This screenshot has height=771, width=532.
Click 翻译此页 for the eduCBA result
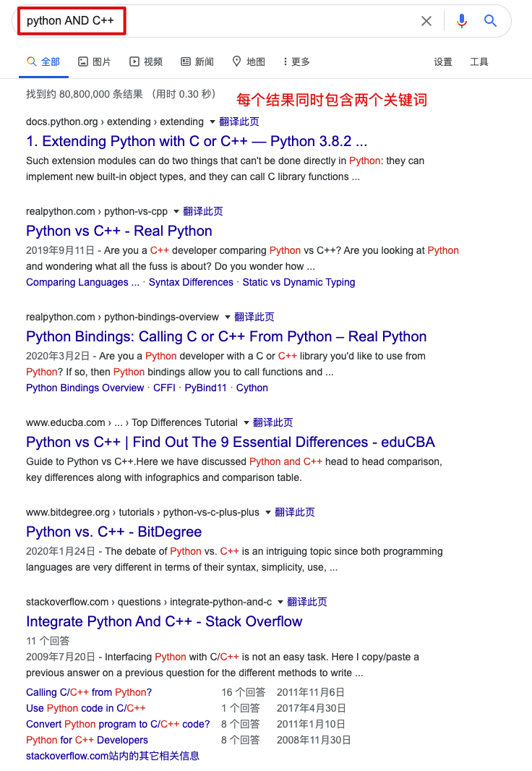coord(273,422)
